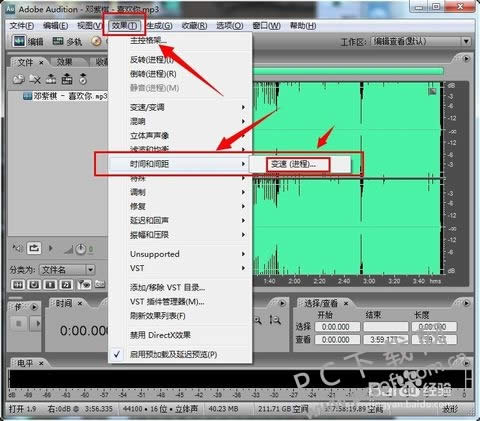Toggle show MIDI files filter button
This screenshot has height=421, width=480.
click(x=50, y=284)
